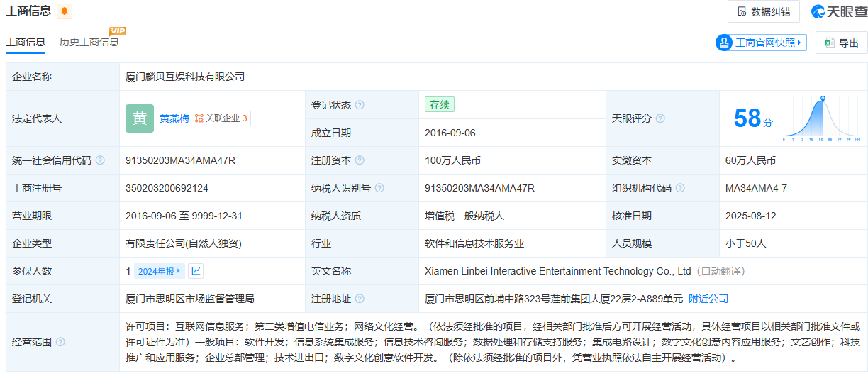The image size is (868, 376).
Task: Expand the 工商官网快照 snapshot button
Action: tap(762, 43)
